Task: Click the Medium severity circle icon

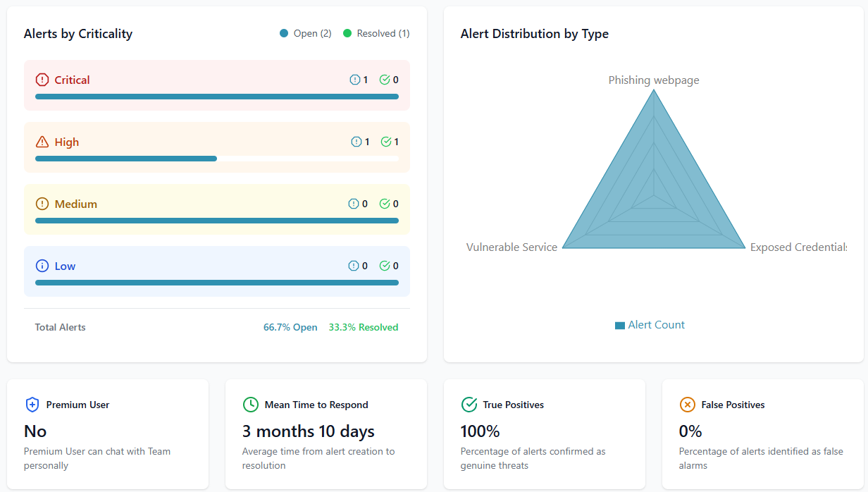Action: [x=42, y=204]
